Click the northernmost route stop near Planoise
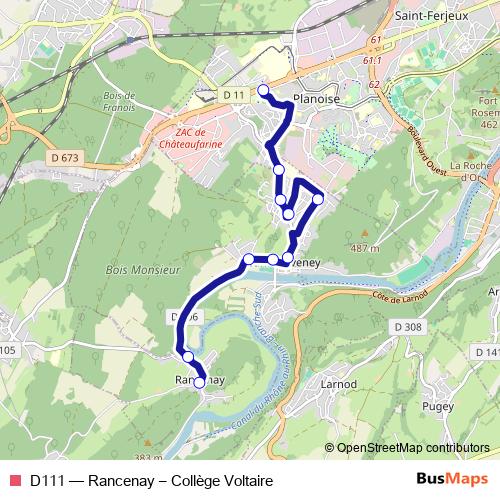 coord(263,90)
